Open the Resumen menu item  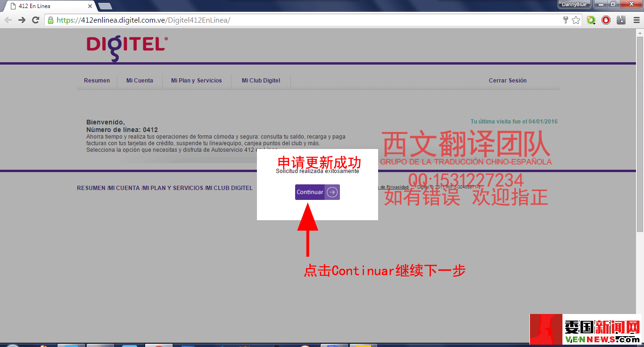pyautogui.click(x=97, y=81)
